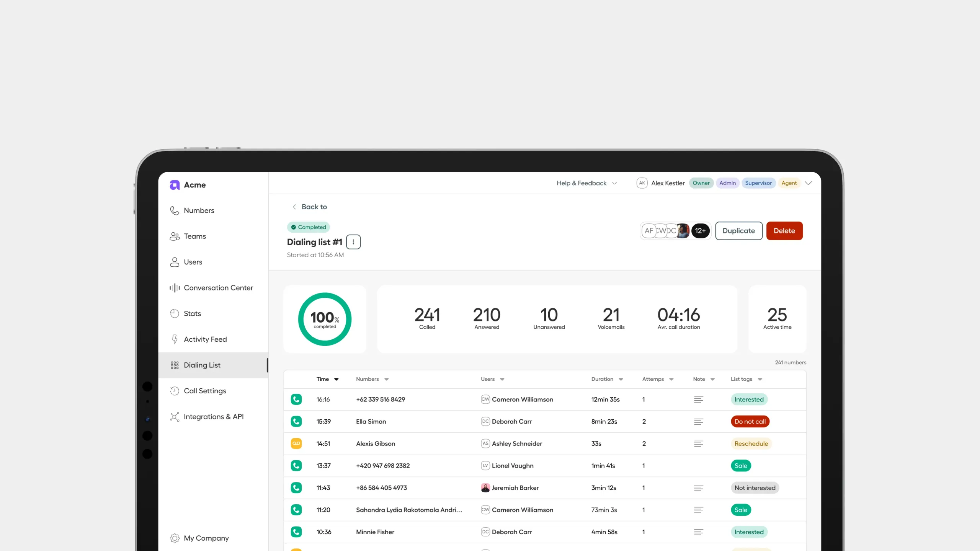Sort by the Time column arrow
The width and height of the screenshot is (980, 551).
pos(336,379)
